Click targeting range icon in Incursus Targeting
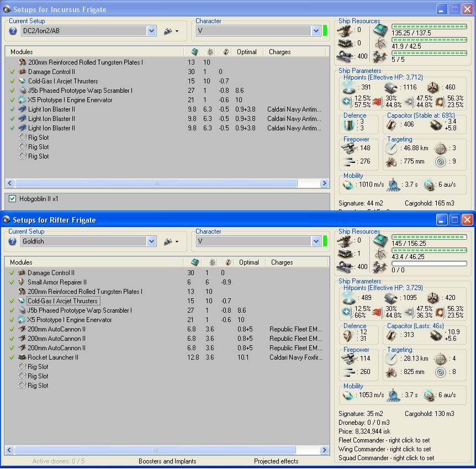The height and width of the screenshot is (469, 476). click(391, 148)
